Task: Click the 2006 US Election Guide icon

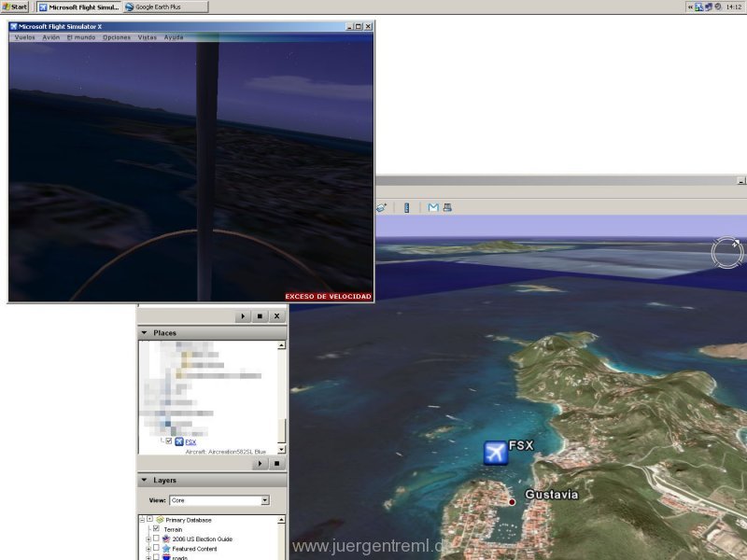Action: 166,539
